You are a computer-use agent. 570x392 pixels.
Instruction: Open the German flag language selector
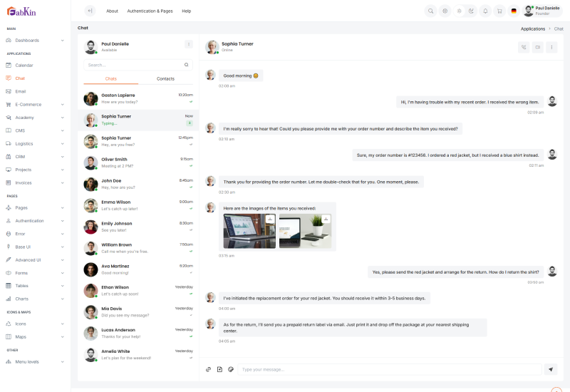513,11
